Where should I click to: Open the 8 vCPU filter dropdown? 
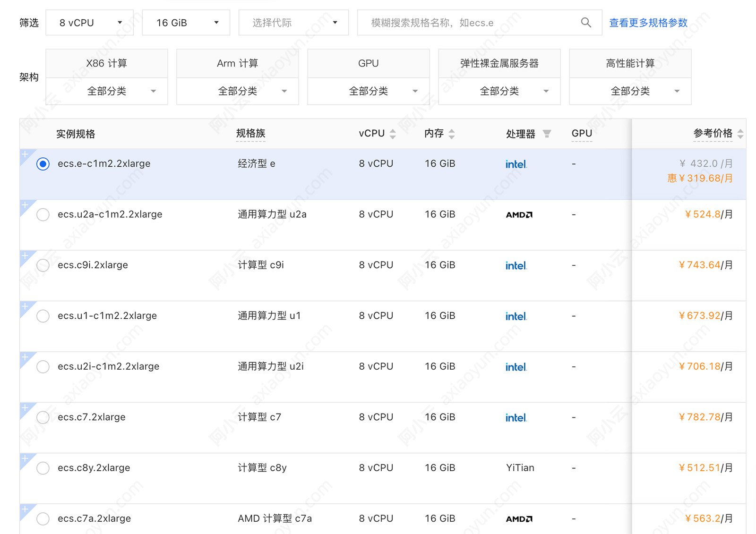tap(90, 23)
